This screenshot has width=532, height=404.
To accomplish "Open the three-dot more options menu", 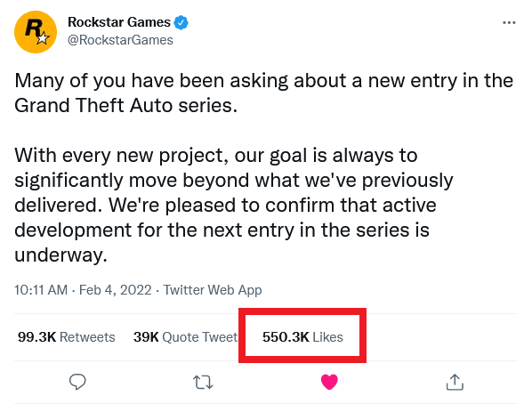I will (x=509, y=23).
